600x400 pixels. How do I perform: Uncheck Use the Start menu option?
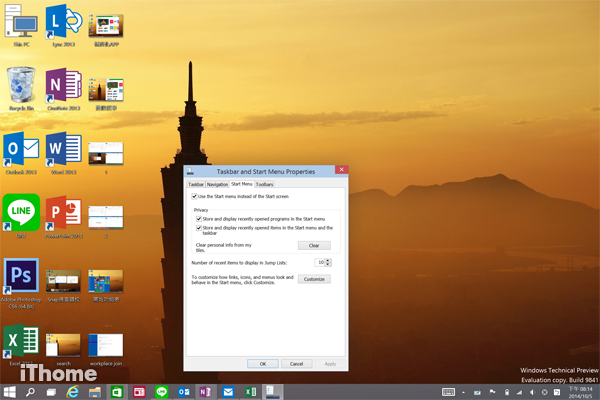pos(195,197)
